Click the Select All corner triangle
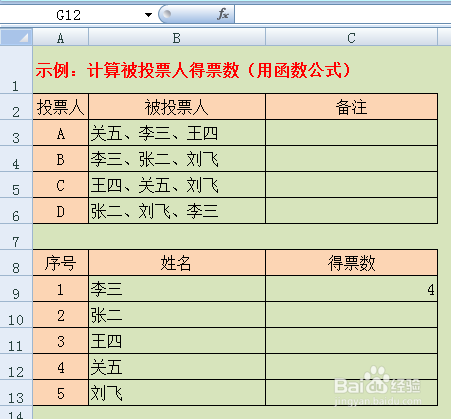Viewport: 451px width, 419px height. click(x=16, y=37)
